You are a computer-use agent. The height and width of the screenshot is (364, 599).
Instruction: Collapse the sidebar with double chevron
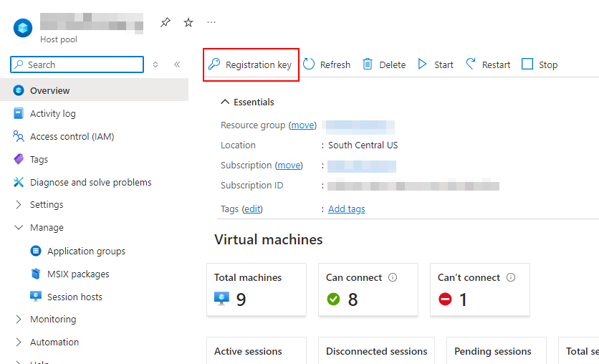pos(177,64)
